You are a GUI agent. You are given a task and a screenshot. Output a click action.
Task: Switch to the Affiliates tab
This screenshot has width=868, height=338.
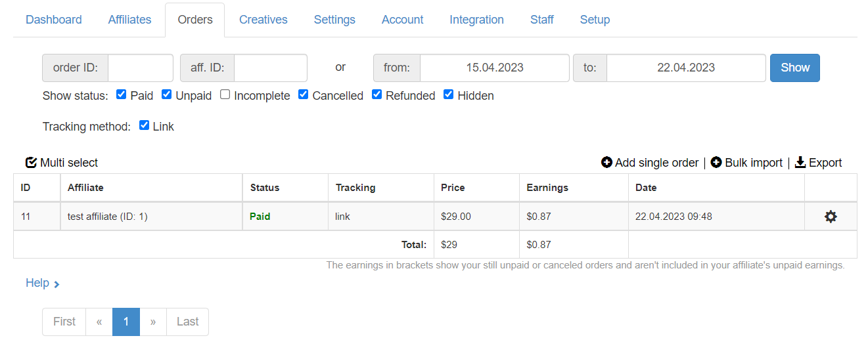[129, 20]
